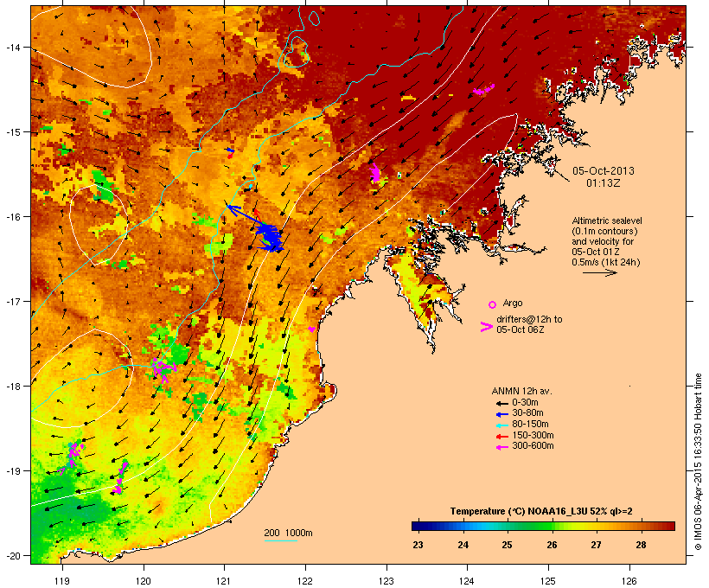
Task: Click the green section of colorbar near 25
Action: click(x=507, y=526)
